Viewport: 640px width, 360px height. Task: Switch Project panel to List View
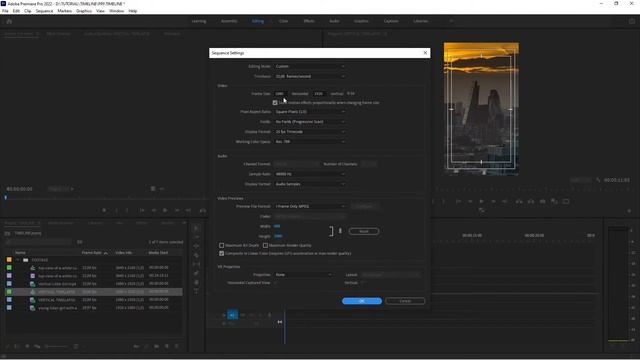[x=17, y=346]
